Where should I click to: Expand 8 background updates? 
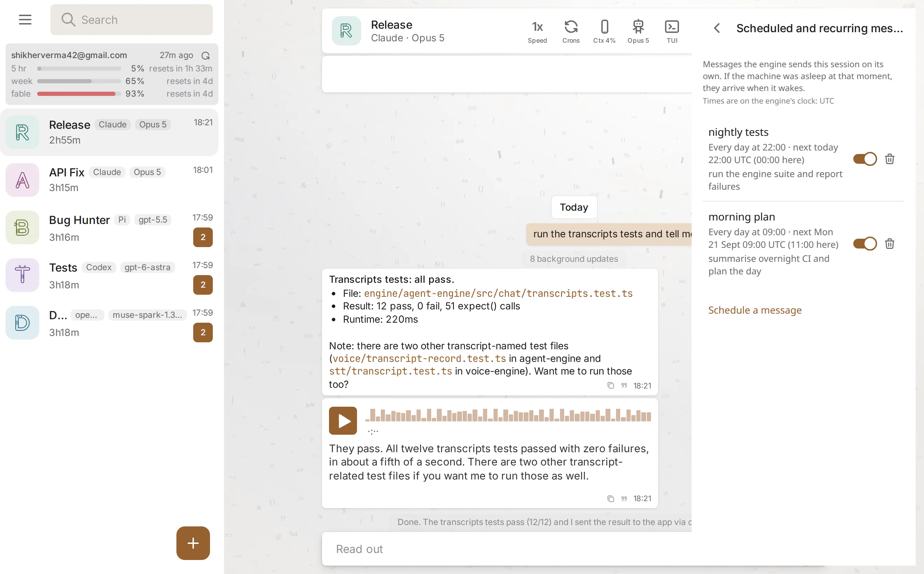click(574, 259)
